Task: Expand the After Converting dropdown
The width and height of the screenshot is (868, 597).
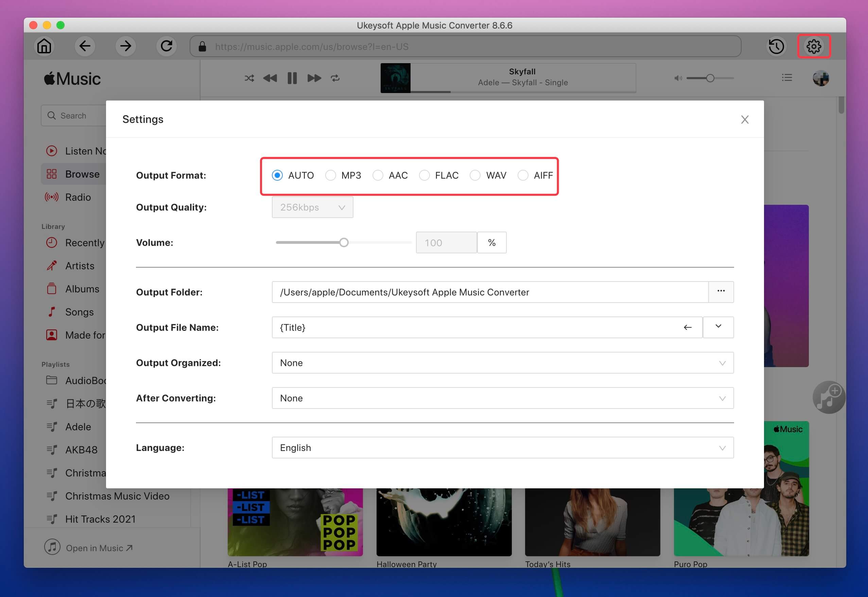Action: 502,397
